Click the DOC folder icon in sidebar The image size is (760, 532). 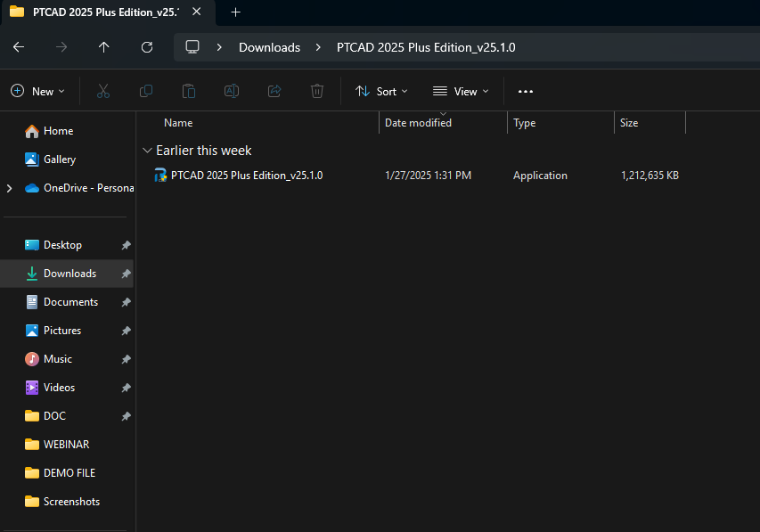(x=32, y=416)
